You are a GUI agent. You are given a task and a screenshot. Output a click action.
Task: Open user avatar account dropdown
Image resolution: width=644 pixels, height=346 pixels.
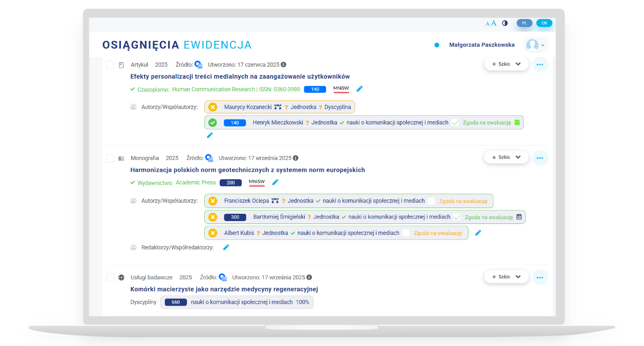point(535,45)
